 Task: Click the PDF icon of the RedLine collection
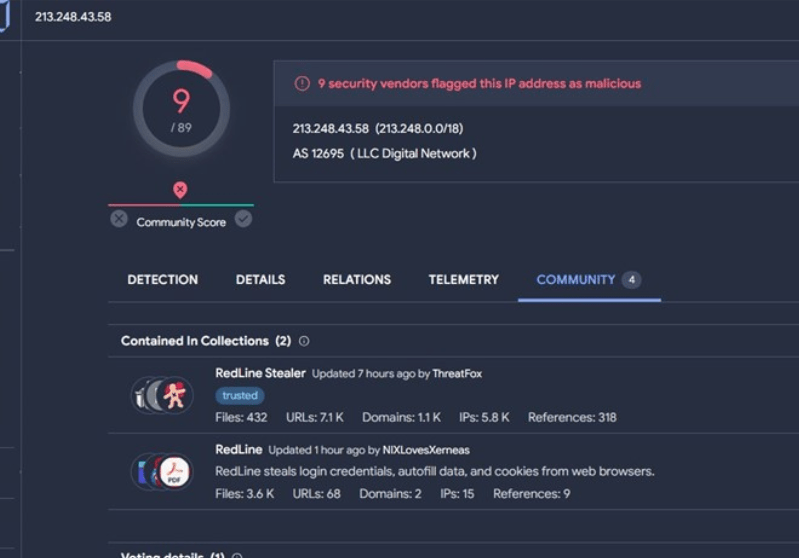[x=175, y=471]
